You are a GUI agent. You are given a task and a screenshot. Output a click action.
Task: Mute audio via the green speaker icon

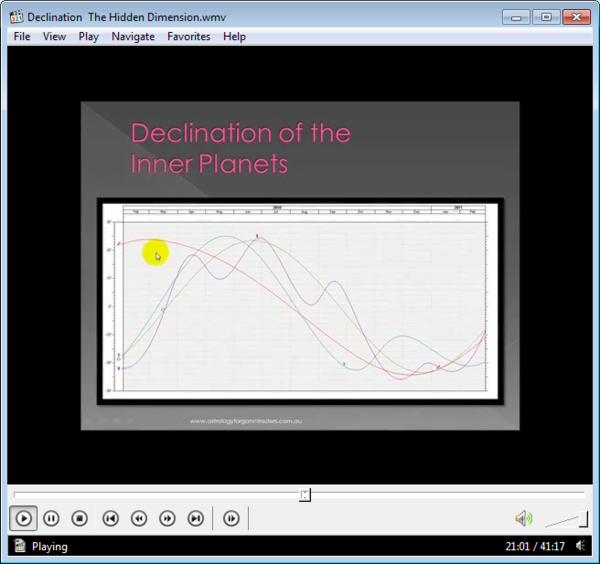click(523, 518)
